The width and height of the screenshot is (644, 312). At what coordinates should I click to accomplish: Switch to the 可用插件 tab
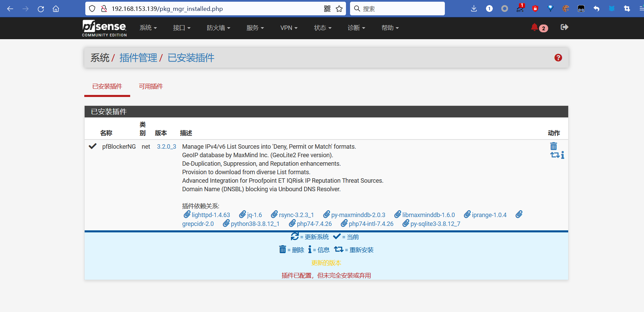151,86
